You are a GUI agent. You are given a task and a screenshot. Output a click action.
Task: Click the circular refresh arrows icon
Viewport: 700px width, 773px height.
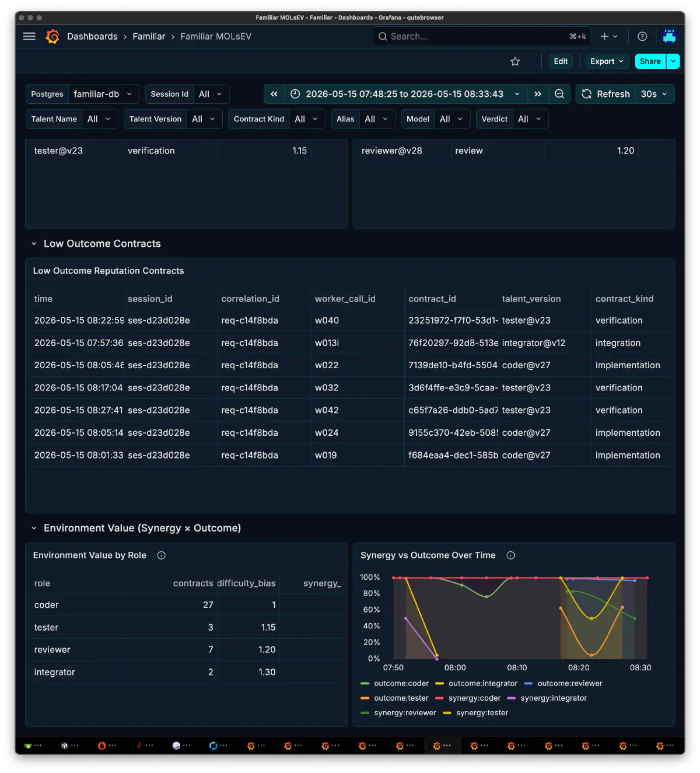[x=587, y=94]
